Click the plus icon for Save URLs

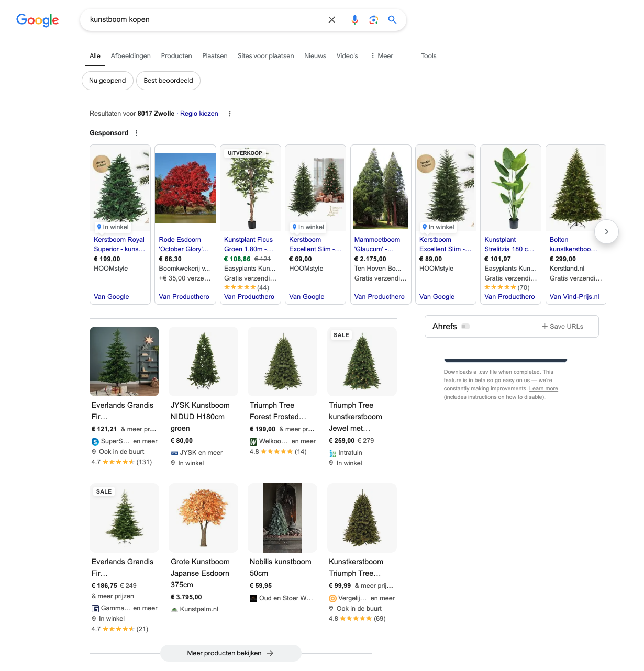click(545, 326)
